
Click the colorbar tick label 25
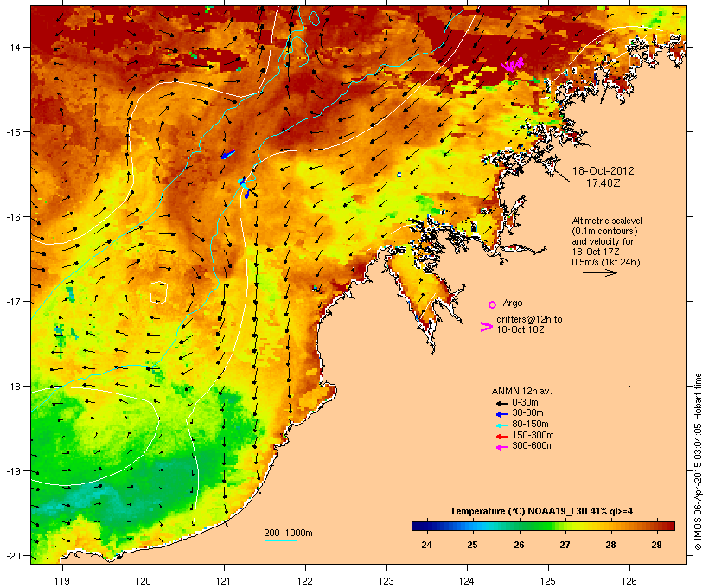coord(472,545)
